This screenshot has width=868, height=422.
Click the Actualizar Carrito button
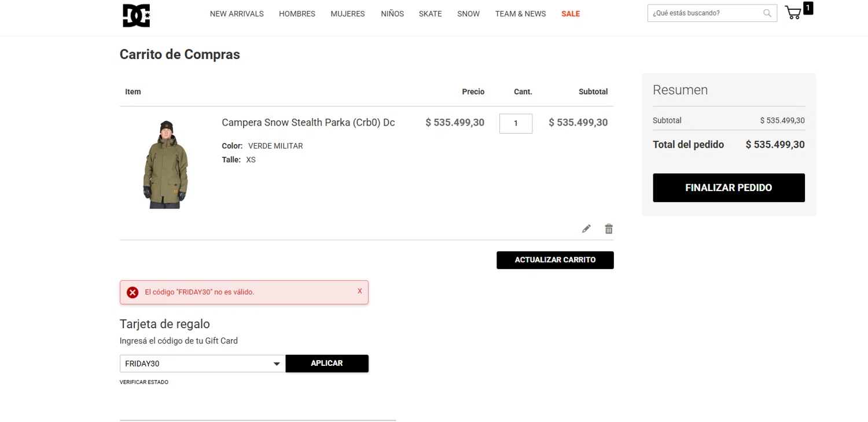pyautogui.click(x=555, y=260)
